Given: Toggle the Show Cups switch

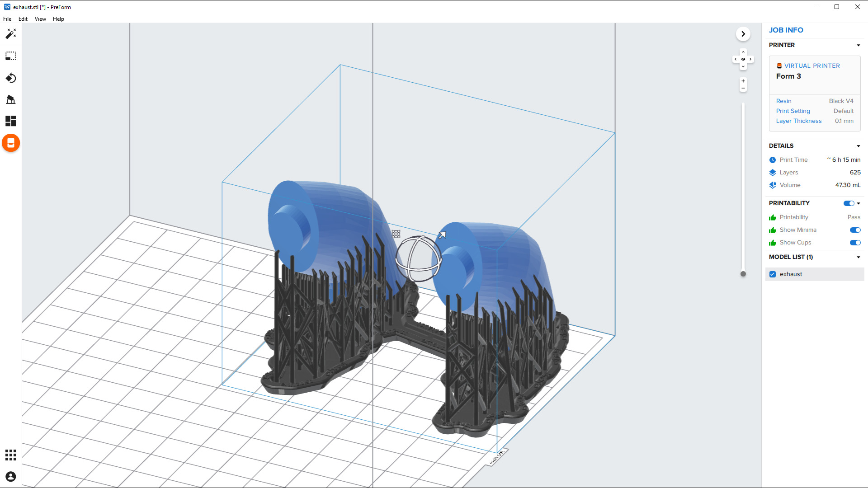Looking at the screenshot, I should coord(855,243).
